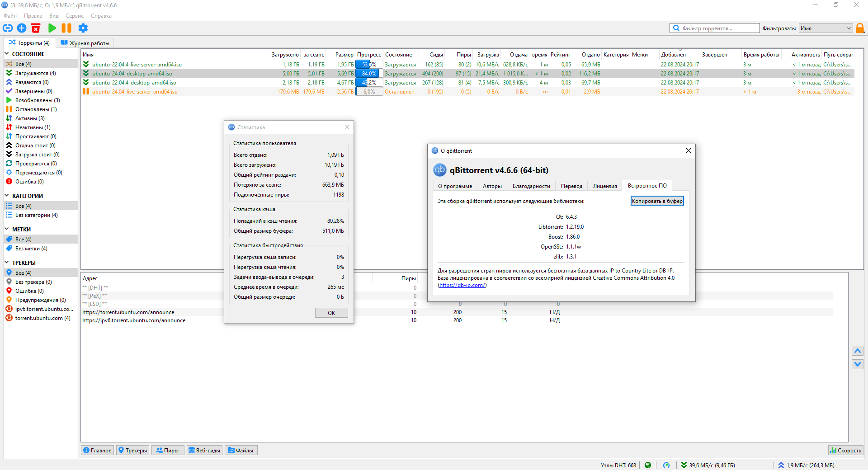
Task: Open the Перевод tab in About dialog
Action: [x=571, y=186]
